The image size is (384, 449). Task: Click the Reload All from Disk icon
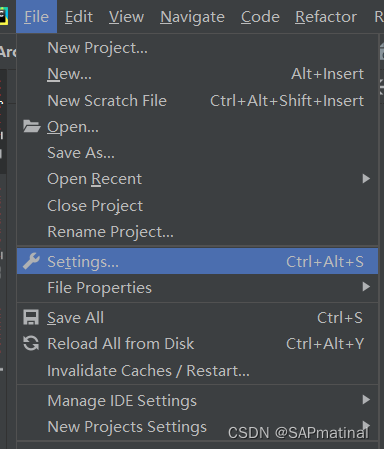[x=31, y=343]
